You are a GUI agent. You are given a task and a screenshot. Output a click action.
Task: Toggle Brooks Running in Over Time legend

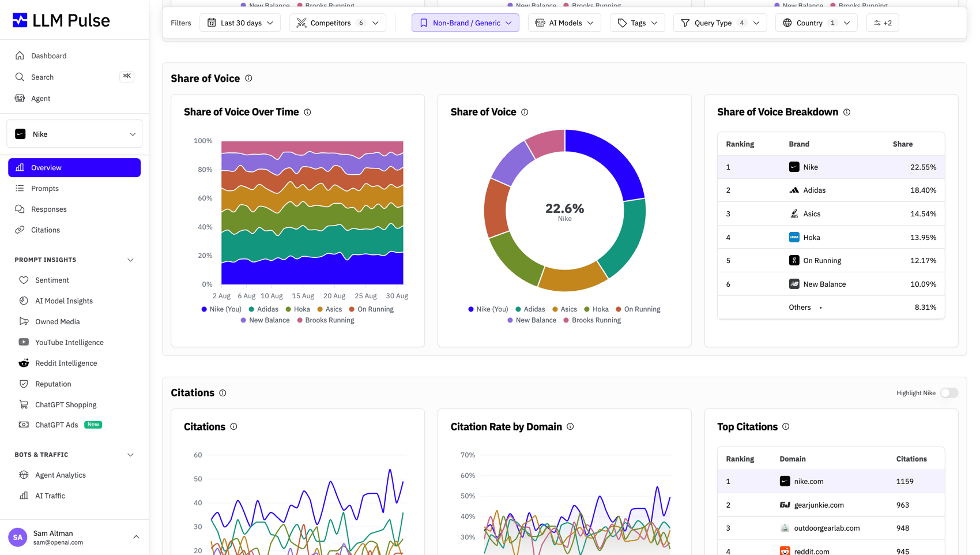326,321
